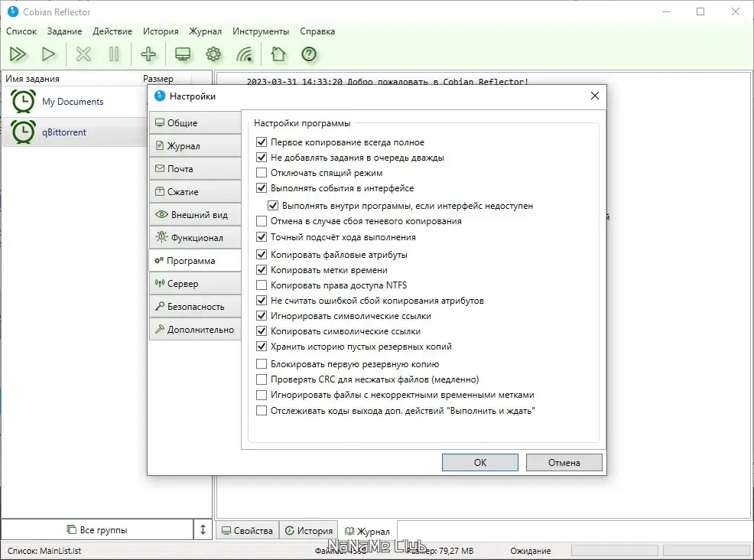Click the Все группы button
Screen dimensions: 754x560
[x=97, y=529]
